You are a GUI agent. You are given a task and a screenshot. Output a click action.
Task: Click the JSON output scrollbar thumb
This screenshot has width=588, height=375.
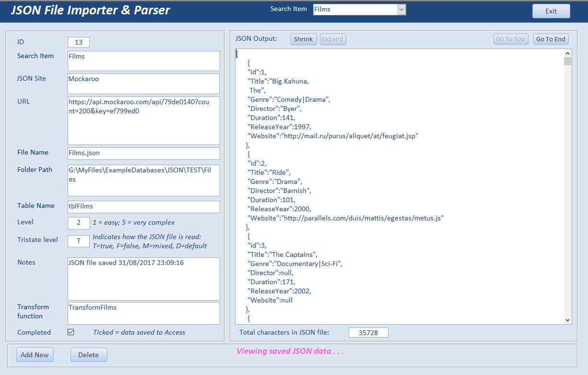coord(568,61)
